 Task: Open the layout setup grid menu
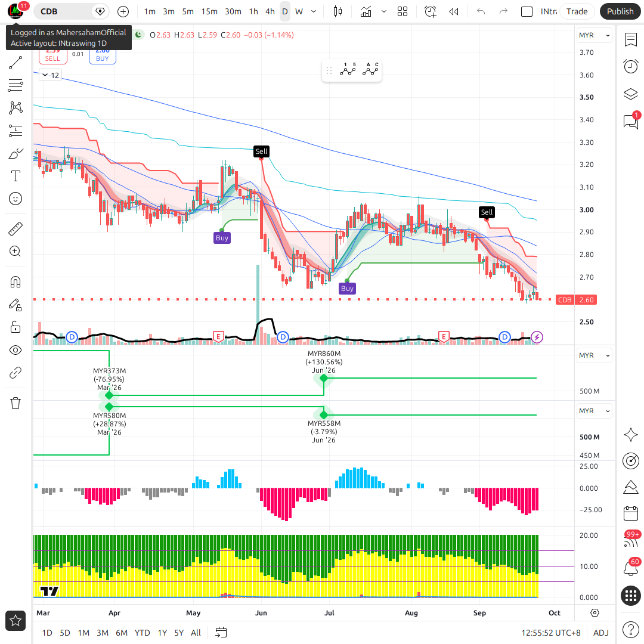(x=402, y=11)
